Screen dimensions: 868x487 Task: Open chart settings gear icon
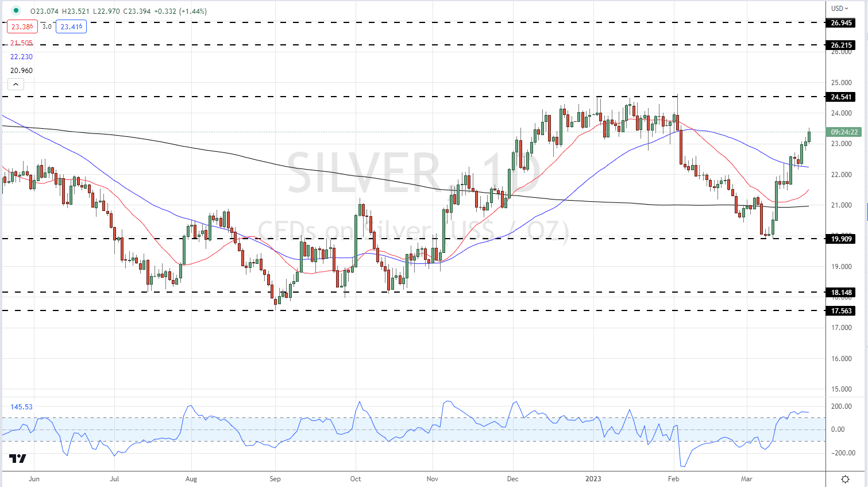846,479
